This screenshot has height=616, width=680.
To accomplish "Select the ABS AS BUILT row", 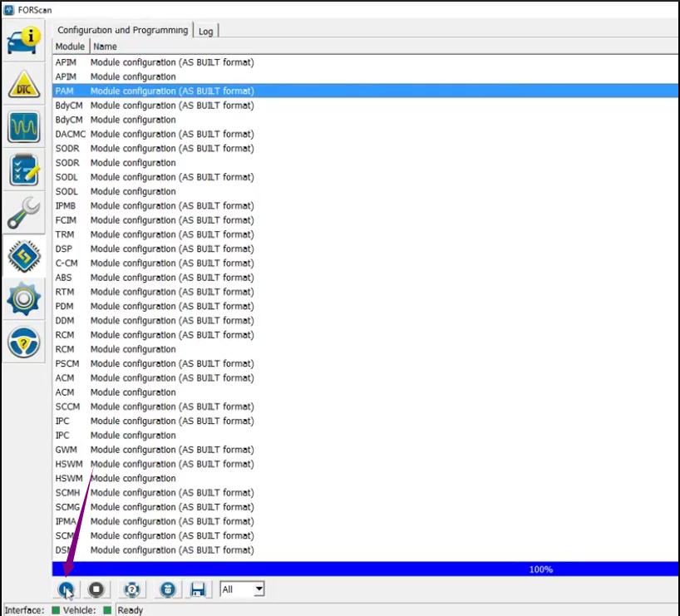I will pyautogui.click(x=366, y=277).
